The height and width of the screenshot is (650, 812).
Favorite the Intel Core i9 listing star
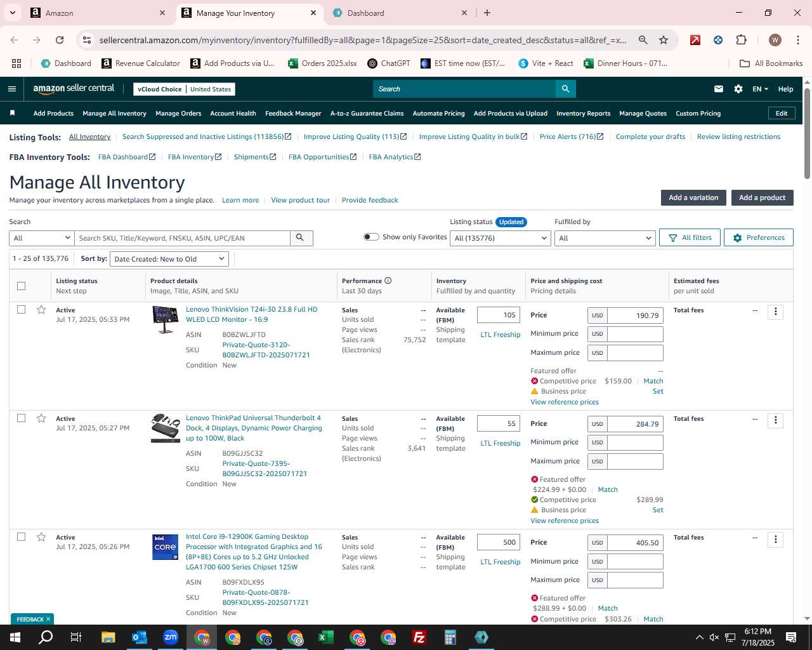(41, 537)
